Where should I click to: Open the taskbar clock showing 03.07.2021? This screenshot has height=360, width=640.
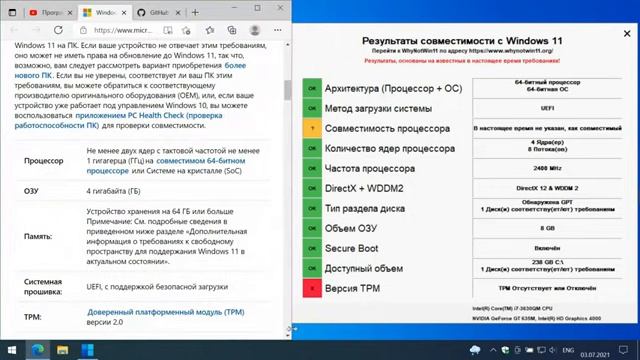pos(595,354)
